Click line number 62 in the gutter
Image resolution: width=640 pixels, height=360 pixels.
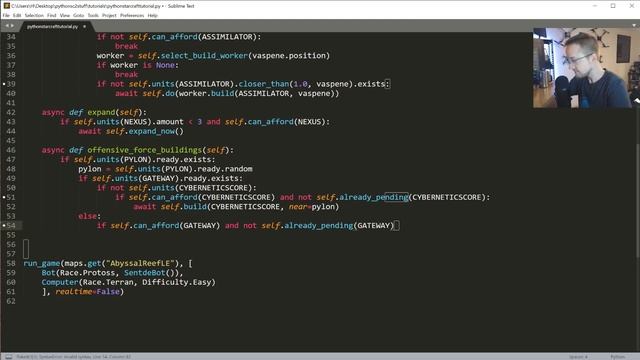pyautogui.click(x=11, y=301)
